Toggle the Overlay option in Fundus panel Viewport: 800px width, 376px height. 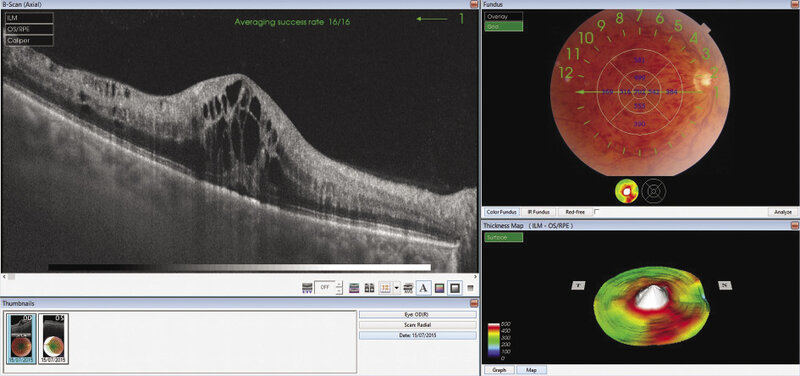tap(504, 16)
